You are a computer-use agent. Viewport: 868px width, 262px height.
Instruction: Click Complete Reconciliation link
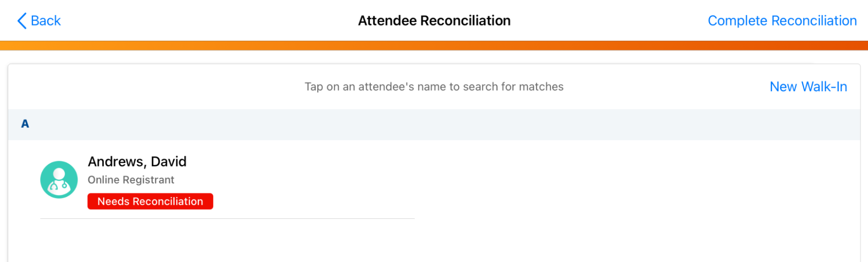pos(782,21)
